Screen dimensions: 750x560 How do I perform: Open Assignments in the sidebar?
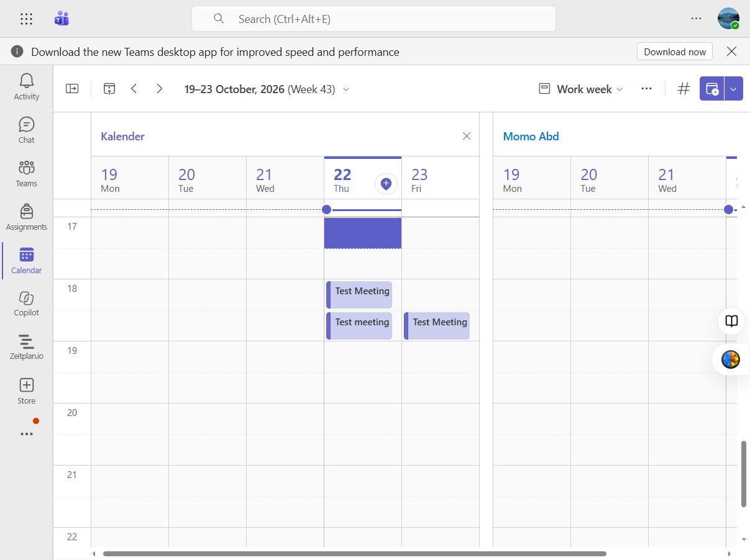tap(26, 217)
